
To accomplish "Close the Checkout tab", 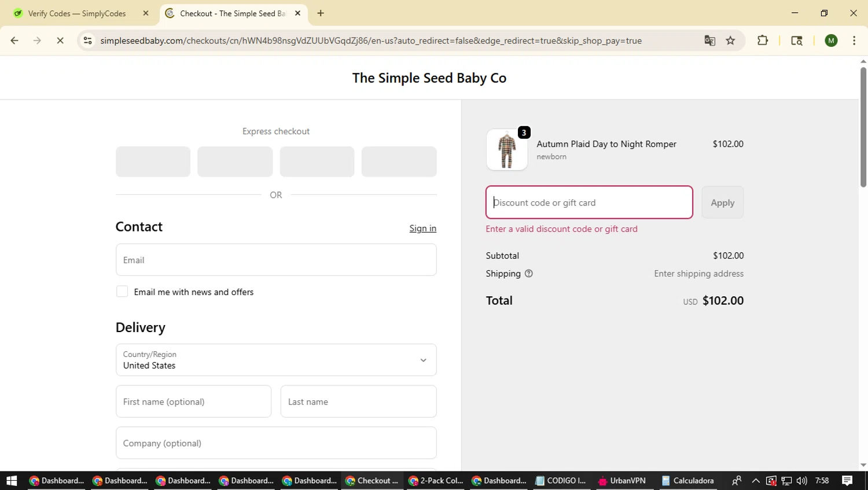I will coord(297,13).
